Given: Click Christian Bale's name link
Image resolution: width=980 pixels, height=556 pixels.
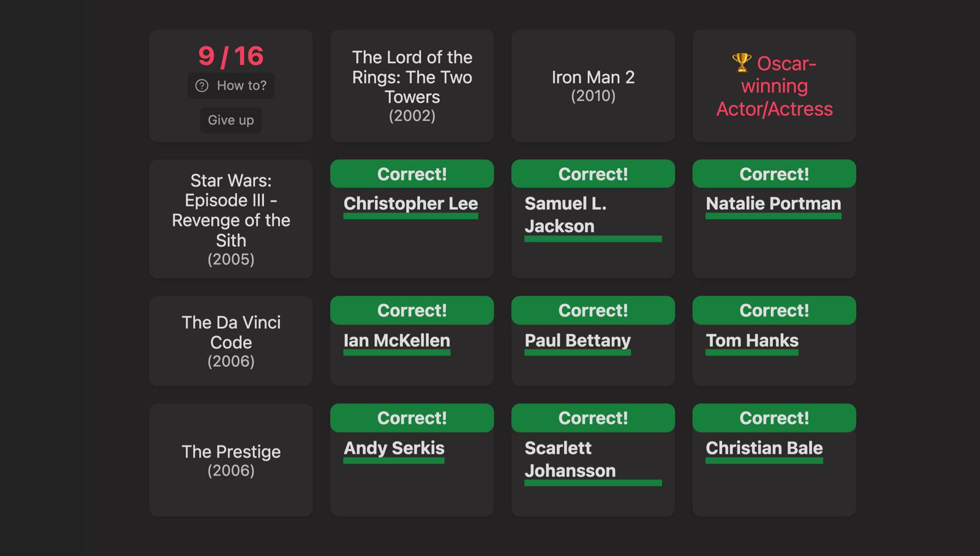Looking at the screenshot, I should [764, 448].
